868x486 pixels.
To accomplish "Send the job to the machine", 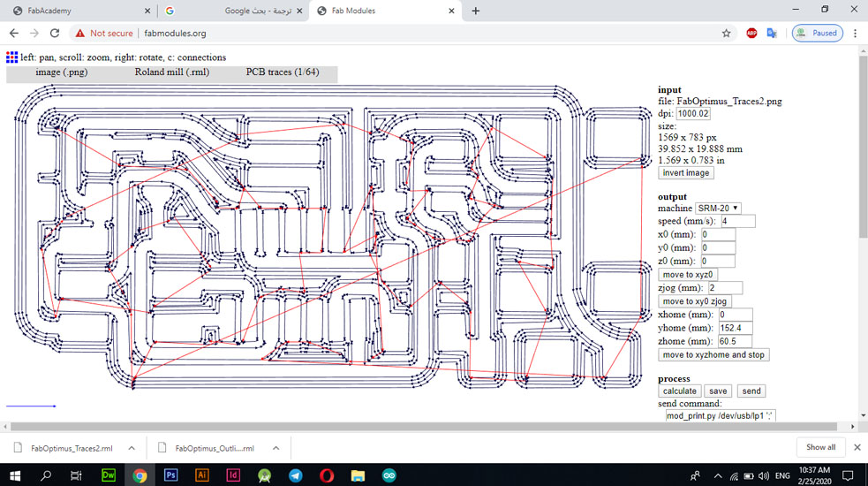I will [751, 391].
